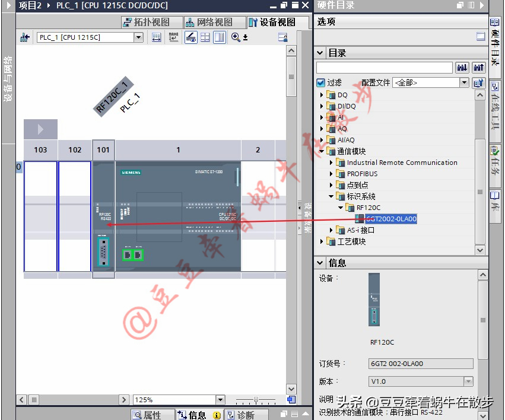Select empty slot 103 in the rack
505x420 pixels.
click(x=40, y=217)
